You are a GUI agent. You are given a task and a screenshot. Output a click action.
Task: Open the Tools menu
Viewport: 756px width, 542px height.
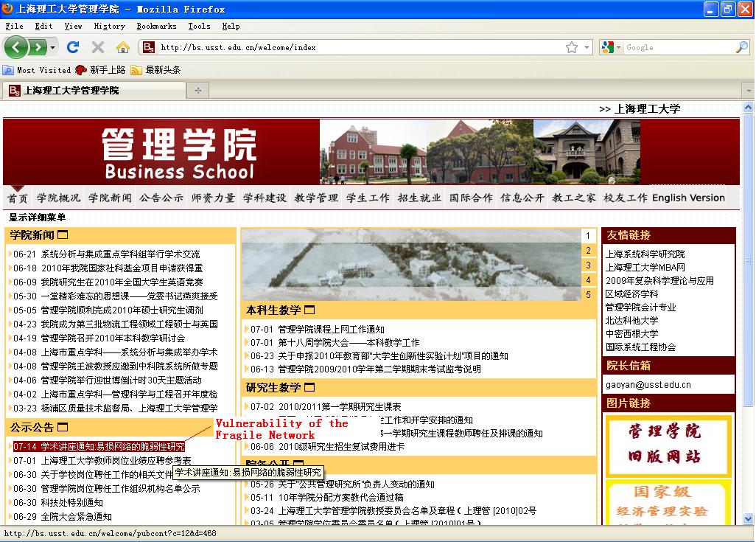pos(199,26)
